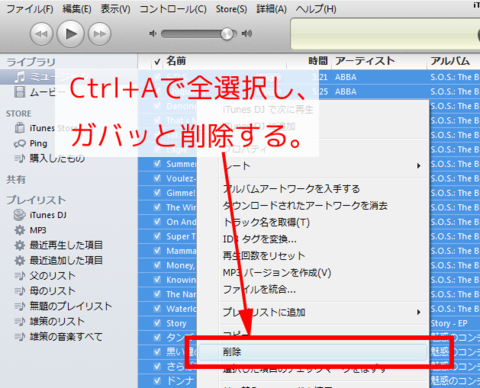Viewport: 480px width, 388px height.
Task: Open the iTunes Store shopping bag icon
Action: click(20, 128)
